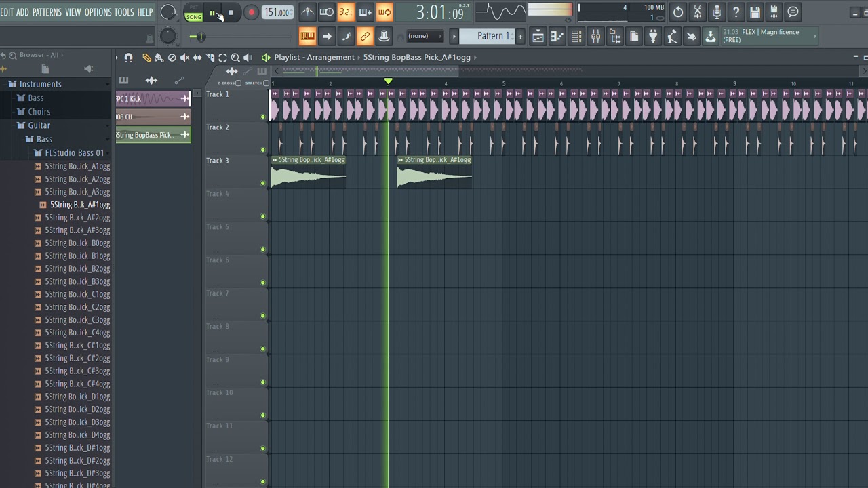Open the piano roll icon
This screenshot has width=868, height=488.
click(557, 37)
